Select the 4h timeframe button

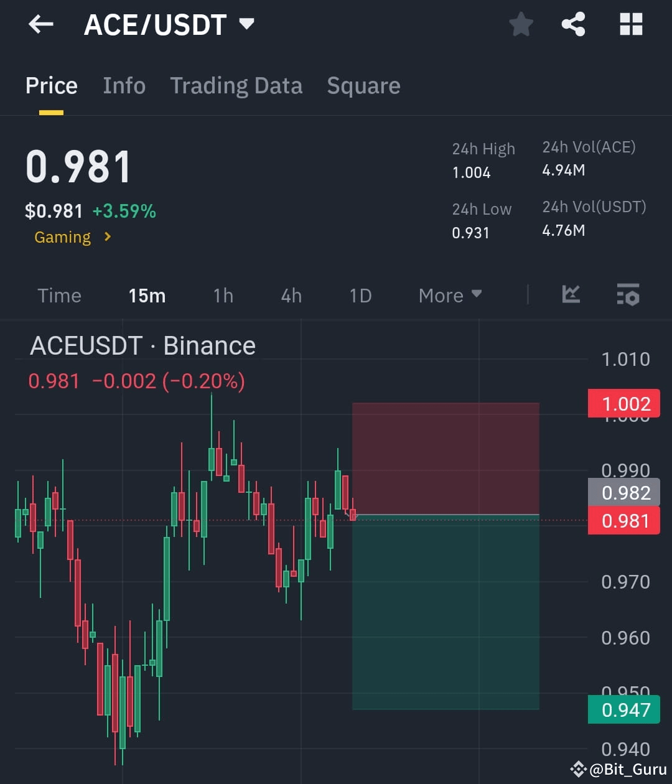291,295
